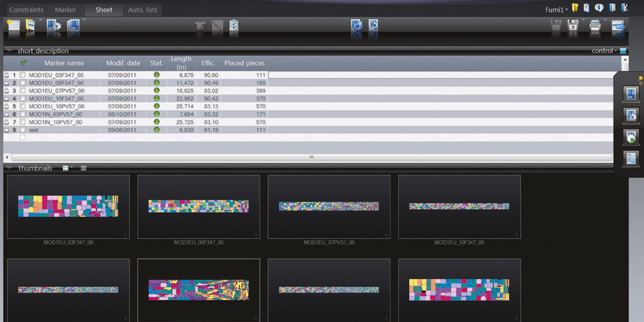This screenshot has width=644, height=322.
Task: Click the checklist clipboard toolbar icon
Action: click(234, 25)
